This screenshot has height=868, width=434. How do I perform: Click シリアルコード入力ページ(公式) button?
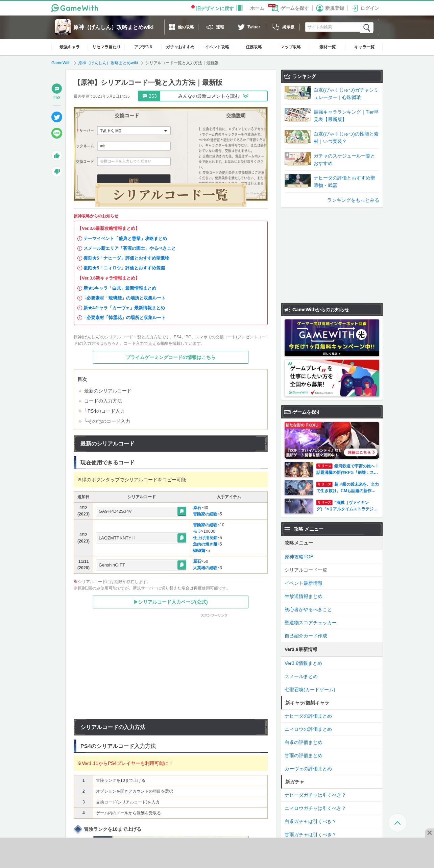coord(171,602)
